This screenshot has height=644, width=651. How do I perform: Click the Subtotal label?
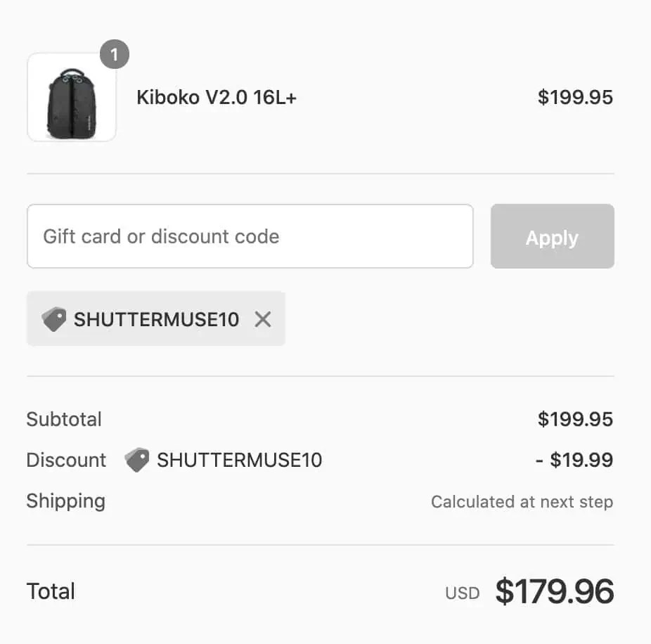[x=63, y=419]
